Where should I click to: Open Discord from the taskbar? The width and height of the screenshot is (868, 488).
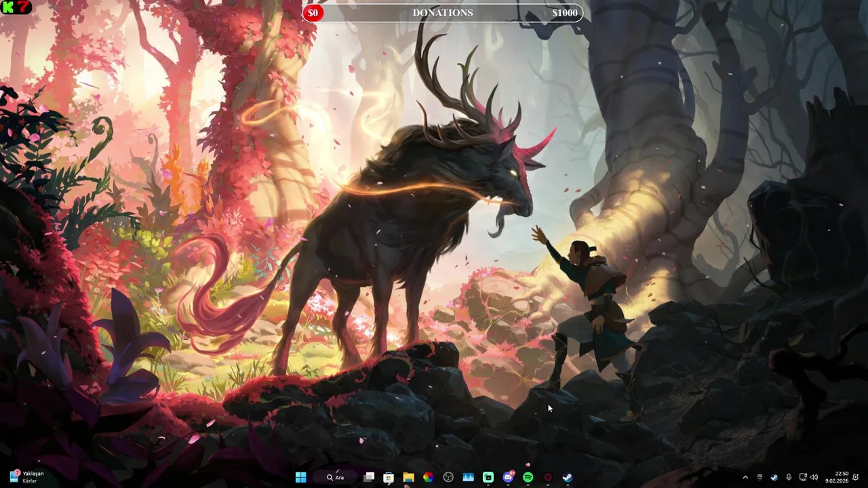[x=508, y=477]
